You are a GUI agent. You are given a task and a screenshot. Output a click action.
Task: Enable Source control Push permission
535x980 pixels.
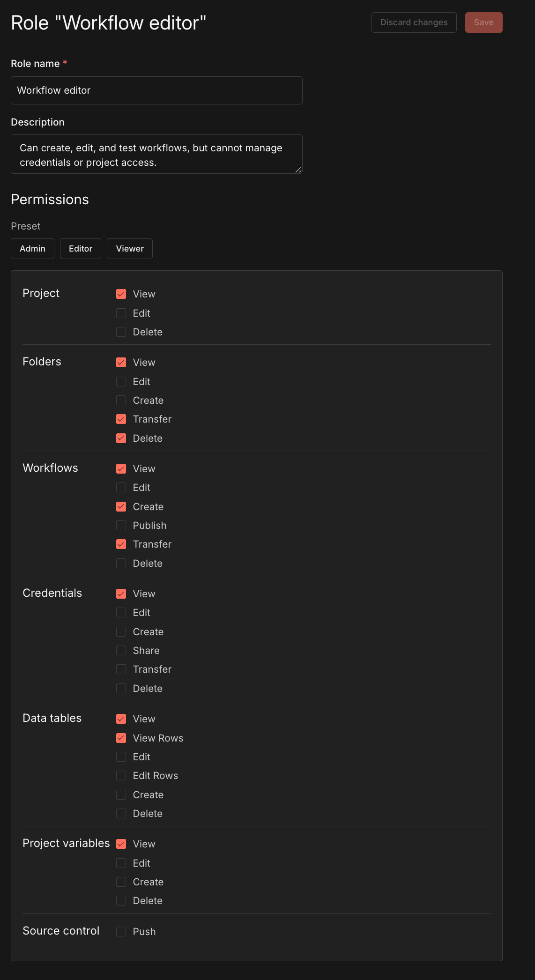pyautogui.click(x=121, y=932)
